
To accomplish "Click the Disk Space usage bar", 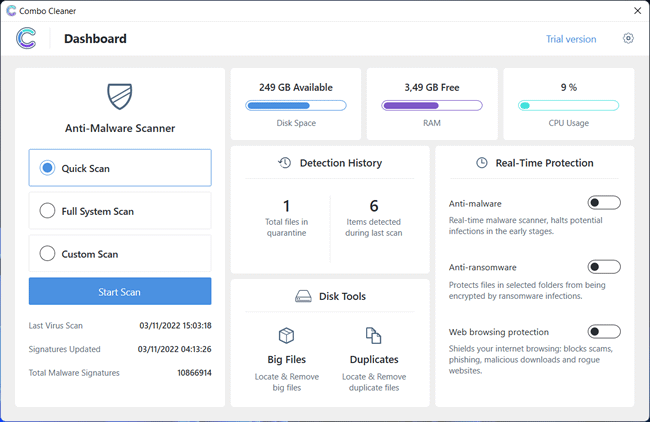I will [x=296, y=106].
